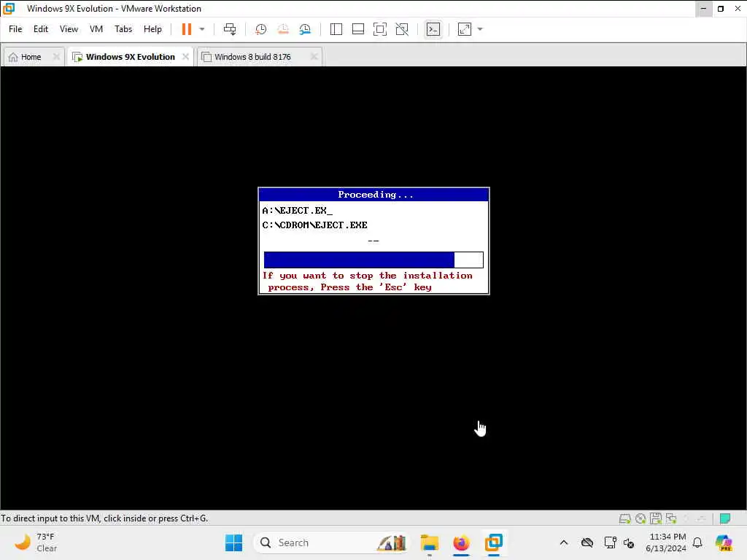Click the muted volume tray icon

pos(629,542)
